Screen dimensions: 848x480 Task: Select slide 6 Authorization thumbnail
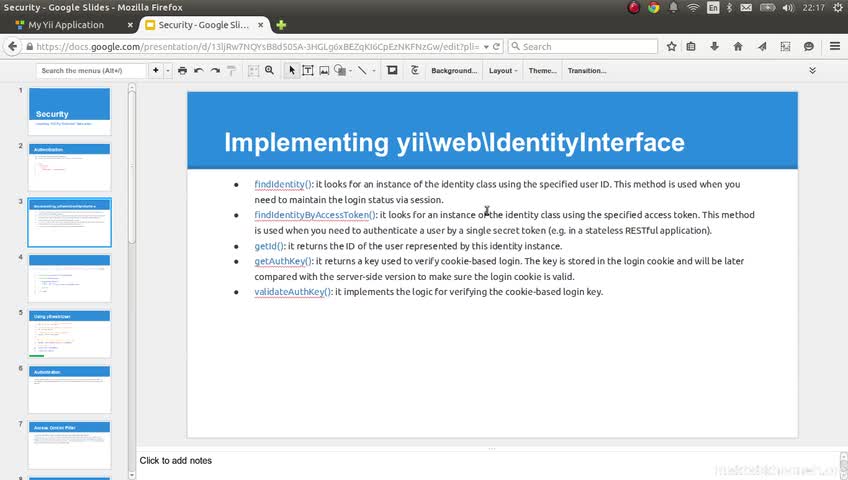click(x=69, y=390)
